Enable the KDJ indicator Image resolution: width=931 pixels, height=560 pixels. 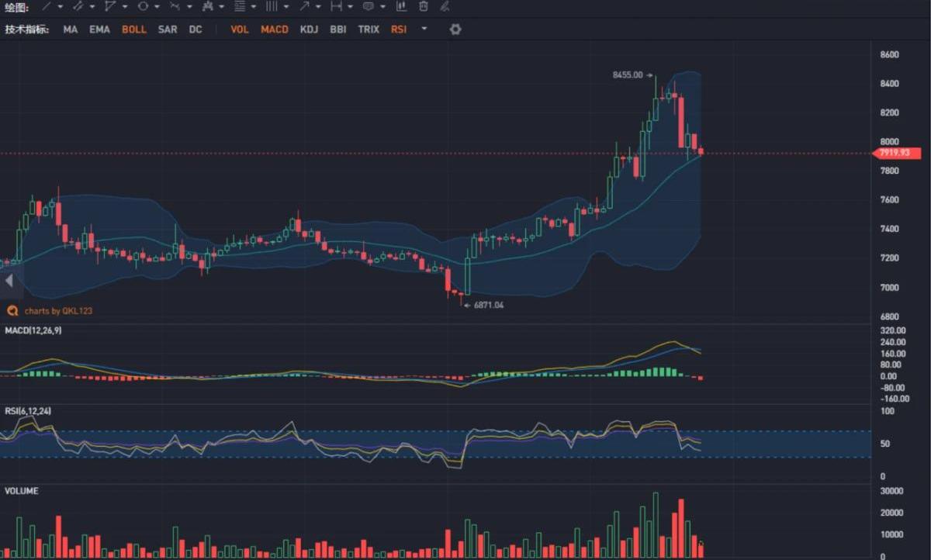tap(309, 29)
